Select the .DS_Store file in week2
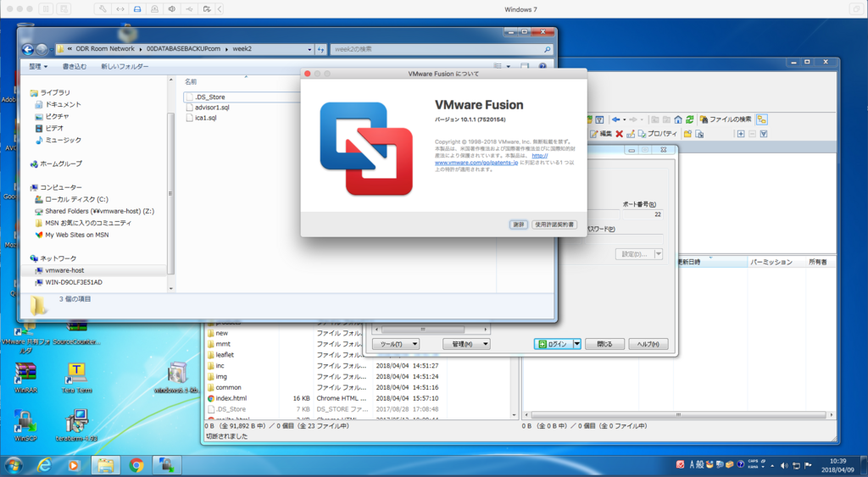The image size is (868, 477). pyautogui.click(x=210, y=97)
